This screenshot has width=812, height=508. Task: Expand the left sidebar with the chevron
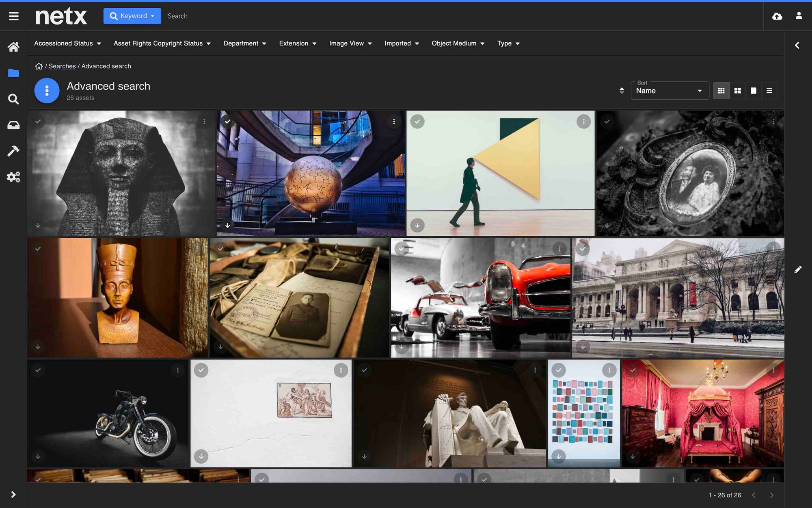tap(13, 494)
